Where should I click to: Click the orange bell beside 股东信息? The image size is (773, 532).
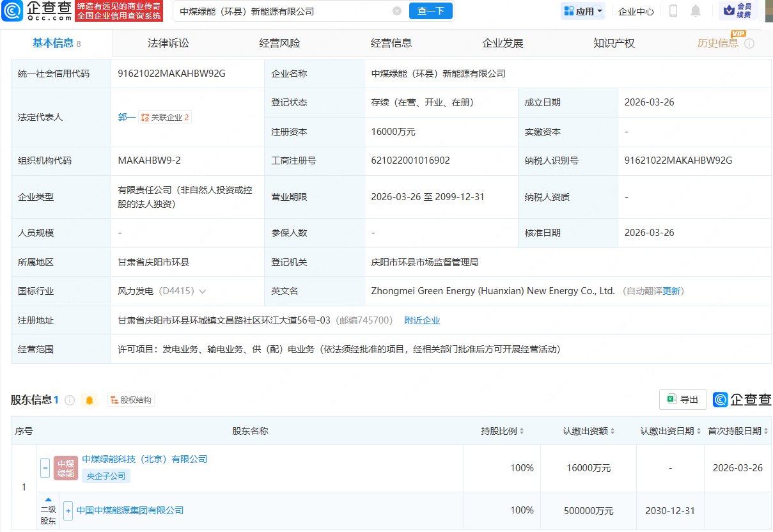coord(90,400)
